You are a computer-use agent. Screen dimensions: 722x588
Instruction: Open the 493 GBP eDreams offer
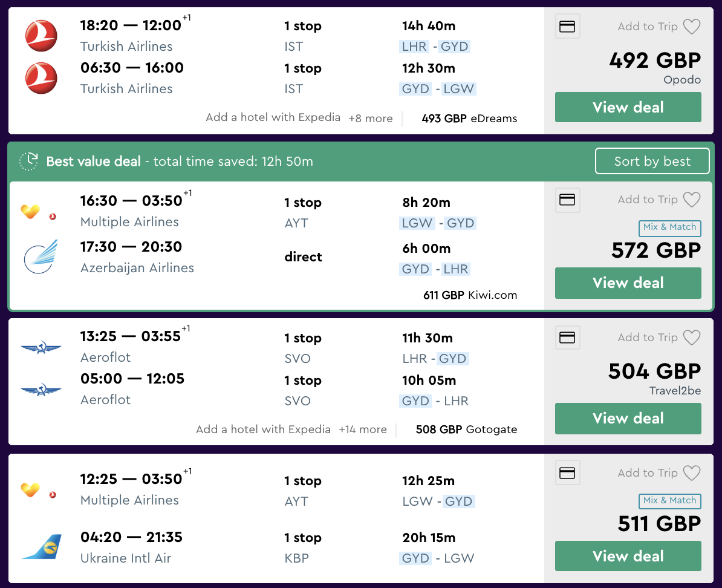point(469,119)
